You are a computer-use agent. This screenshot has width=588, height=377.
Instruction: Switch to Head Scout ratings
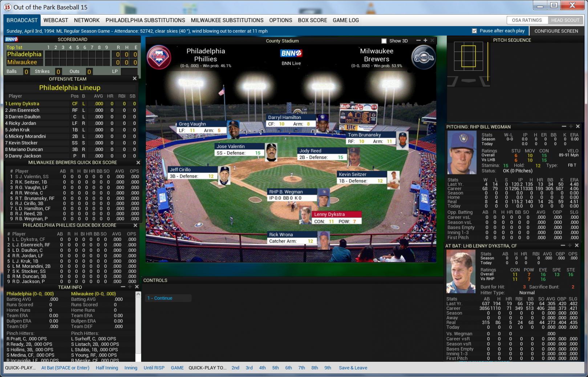[565, 20]
